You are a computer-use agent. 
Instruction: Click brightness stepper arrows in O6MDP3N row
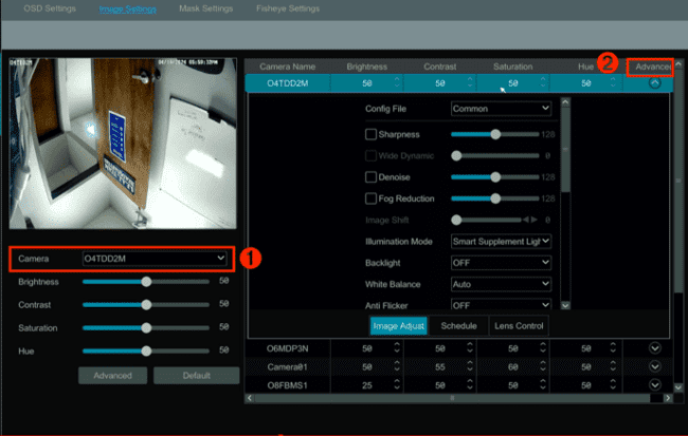point(396,348)
